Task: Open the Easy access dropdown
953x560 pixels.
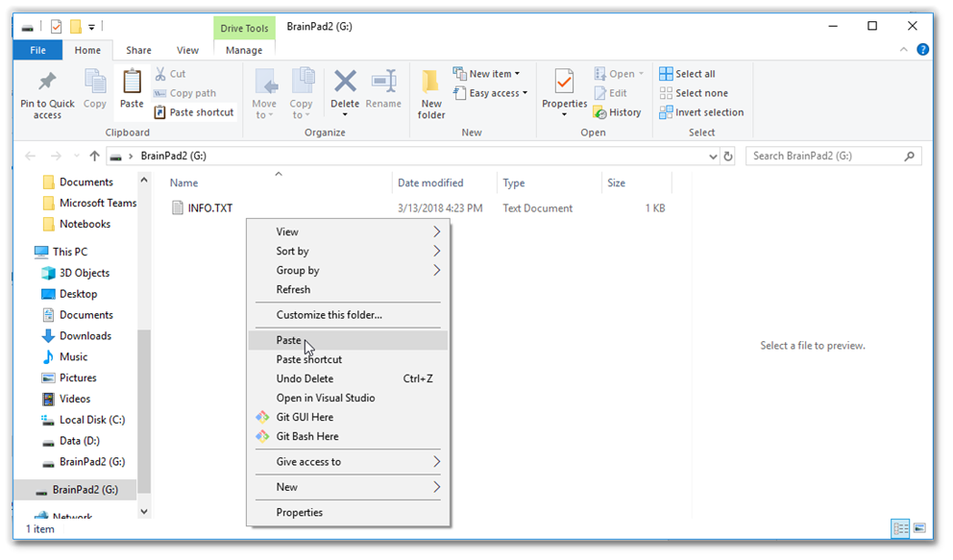Action: click(498, 93)
